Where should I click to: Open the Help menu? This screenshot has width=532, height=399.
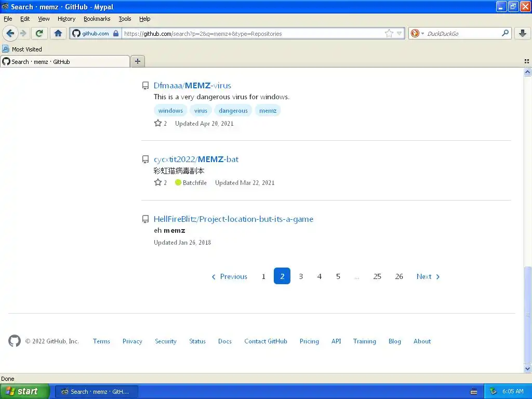[144, 19]
